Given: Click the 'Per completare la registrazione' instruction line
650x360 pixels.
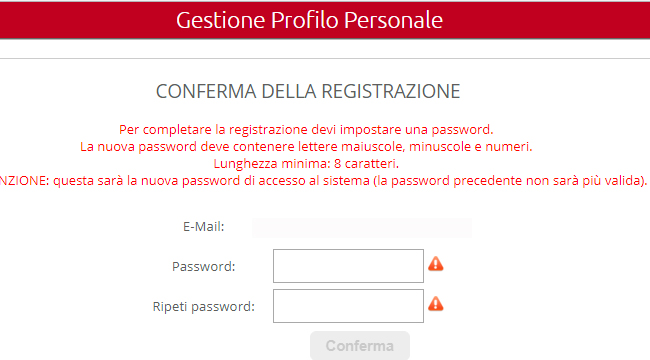Looking at the screenshot, I should coord(306,130).
